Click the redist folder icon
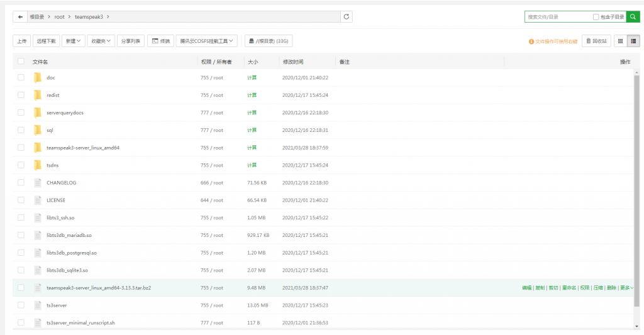 pos(37,96)
